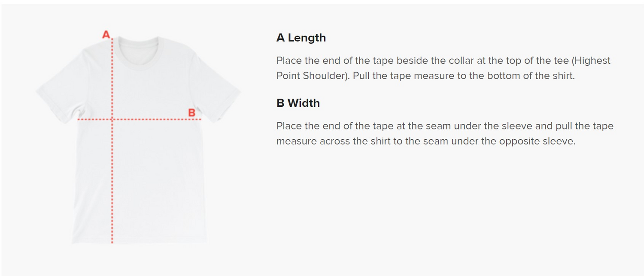Click the vertical red dotted length line
644x276 pixels.
(x=112, y=180)
